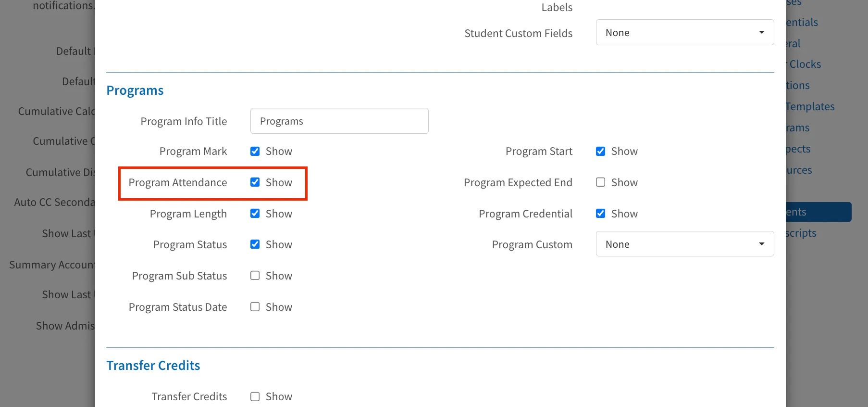
Task: Click the 'Program Expected End' label
Action: [518, 182]
